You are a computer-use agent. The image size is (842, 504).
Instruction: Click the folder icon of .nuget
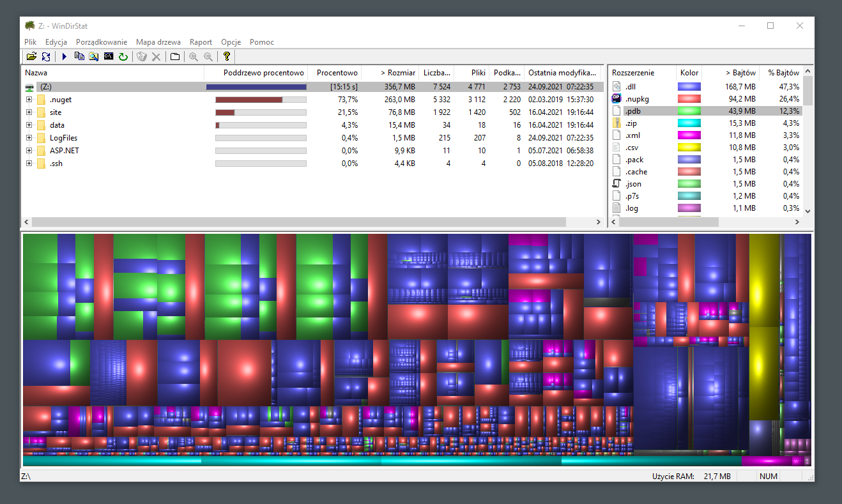(x=42, y=100)
